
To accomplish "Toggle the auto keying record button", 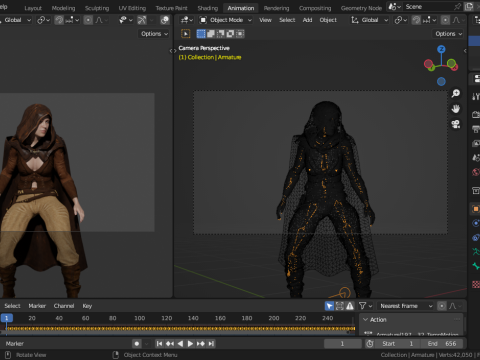I will [137, 344].
